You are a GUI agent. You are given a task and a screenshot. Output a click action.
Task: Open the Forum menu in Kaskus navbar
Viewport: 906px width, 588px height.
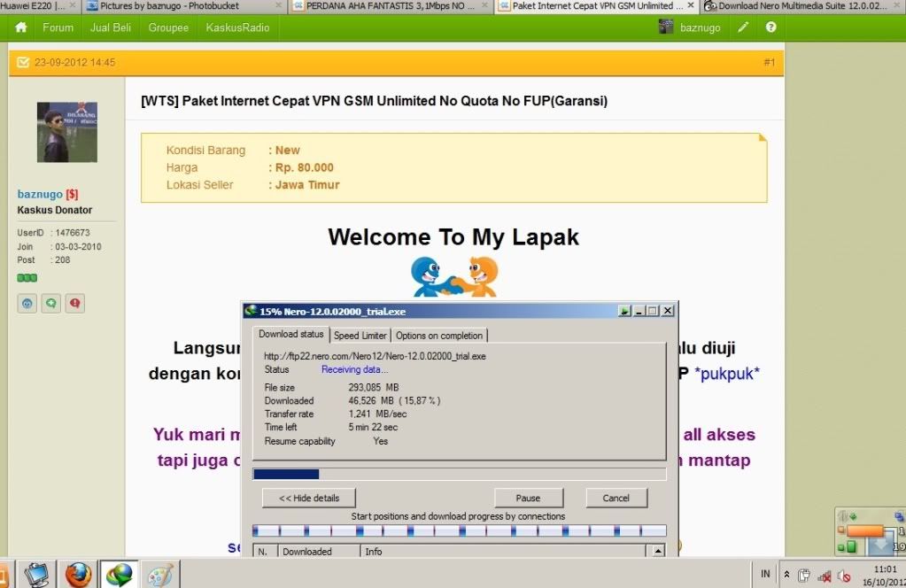(58, 27)
